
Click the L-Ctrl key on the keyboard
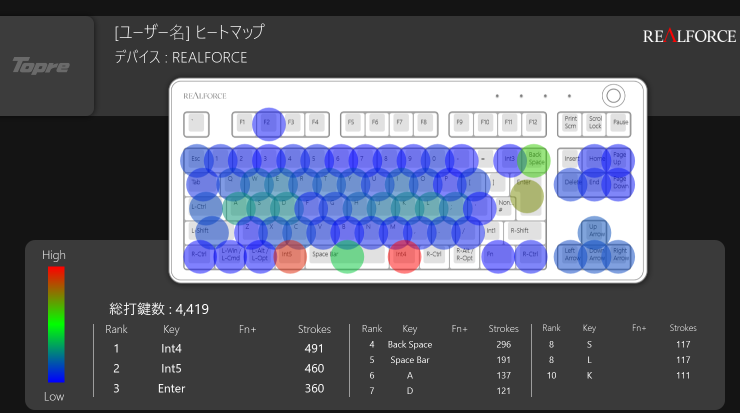click(204, 208)
